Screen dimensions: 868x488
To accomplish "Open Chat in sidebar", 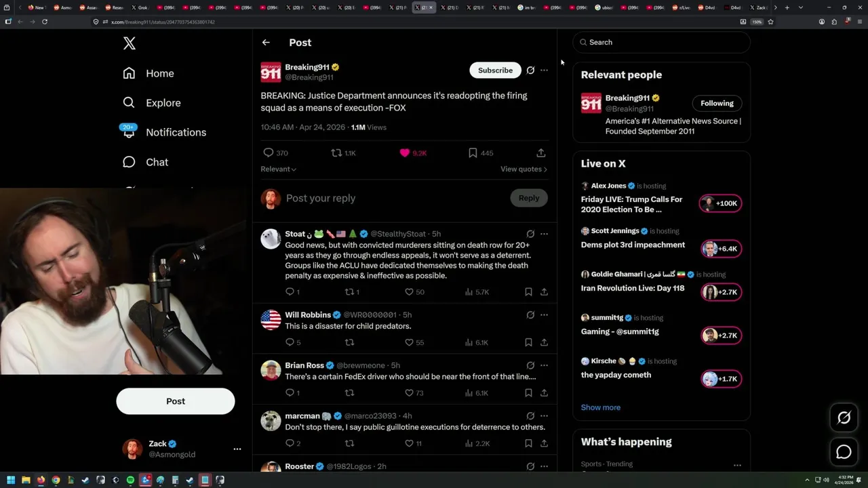I will (145, 162).
